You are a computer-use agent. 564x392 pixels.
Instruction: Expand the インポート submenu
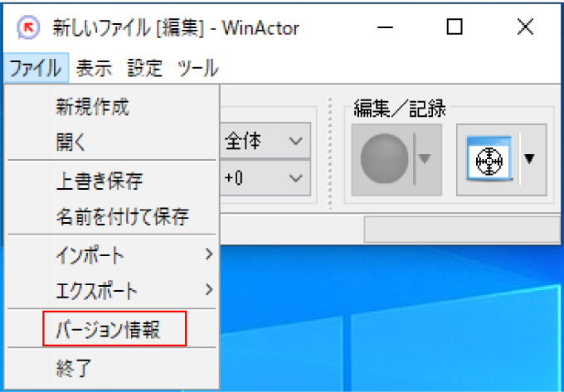tap(111, 255)
